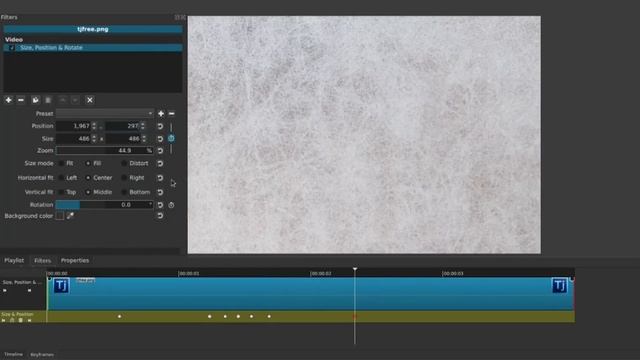640x360 pixels.
Task: Switch to the Filters tab
Action: (42, 260)
